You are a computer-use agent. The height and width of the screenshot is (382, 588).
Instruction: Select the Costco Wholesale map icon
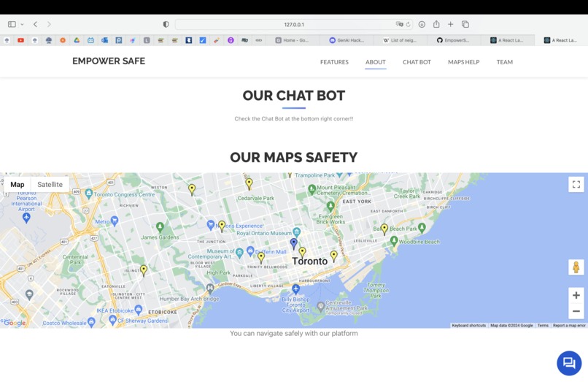click(x=91, y=322)
